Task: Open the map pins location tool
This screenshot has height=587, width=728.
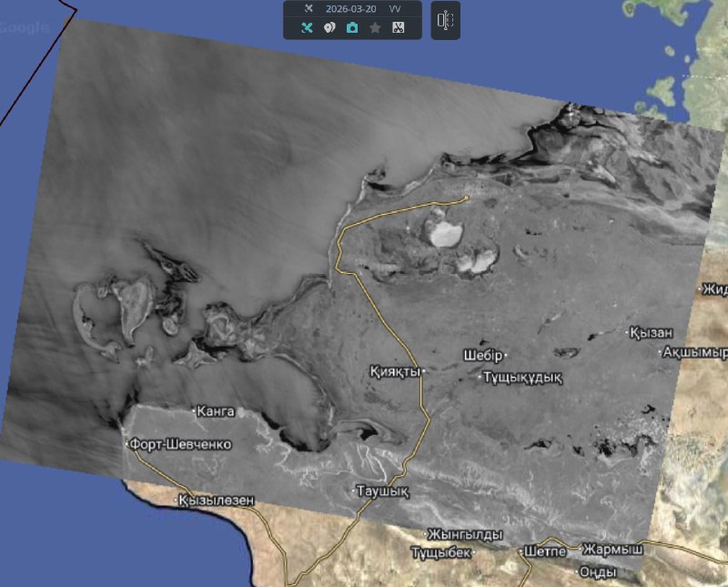Action: point(329,28)
